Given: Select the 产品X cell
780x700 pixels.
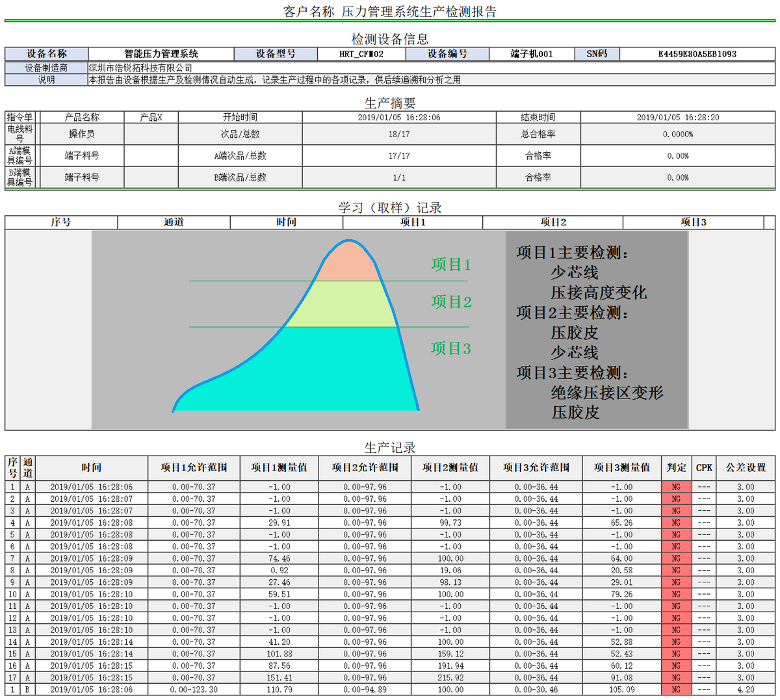Looking at the screenshot, I should 151,117.
